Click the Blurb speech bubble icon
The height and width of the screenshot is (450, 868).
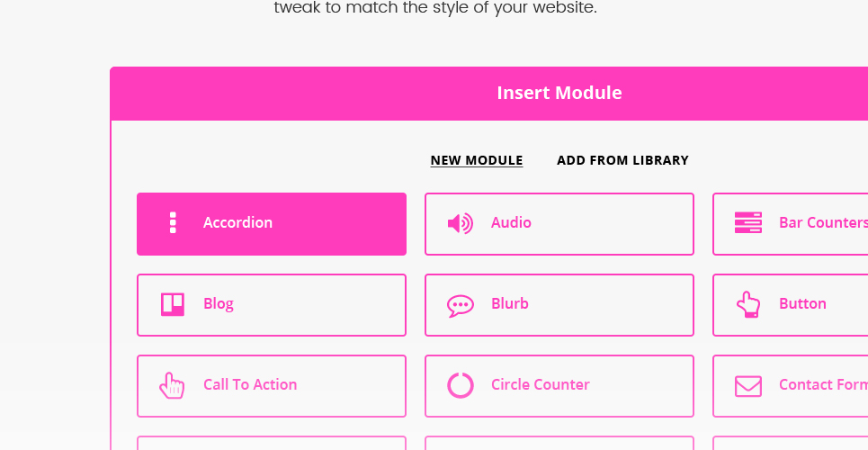point(461,305)
